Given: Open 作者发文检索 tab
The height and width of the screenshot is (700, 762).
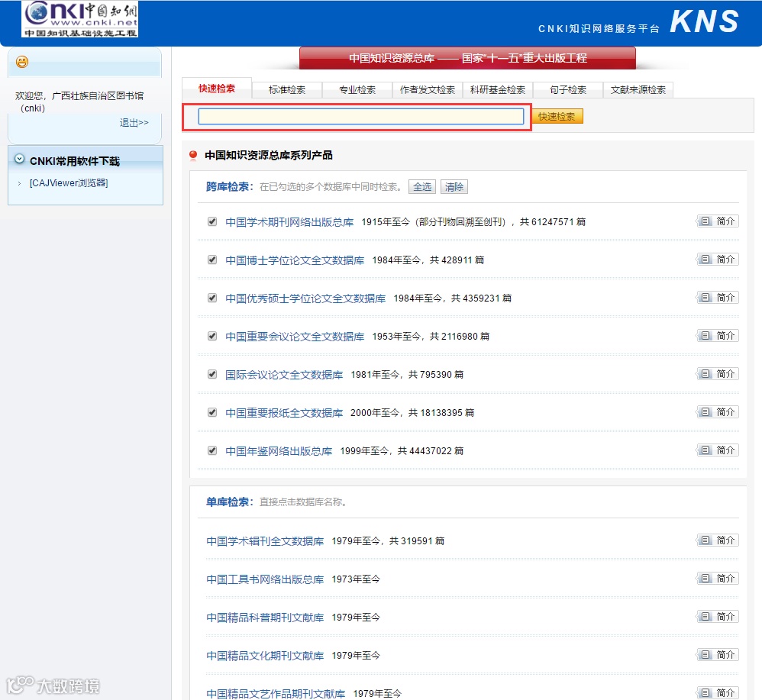Looking at the screenshot, I should (427, 90).
